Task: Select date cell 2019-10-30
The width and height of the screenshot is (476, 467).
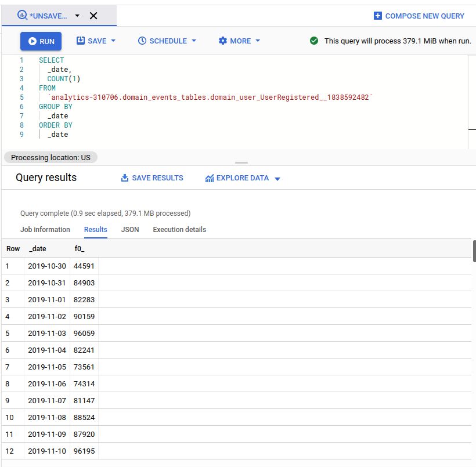Action: pyautogui.click(x=47, y=266)
